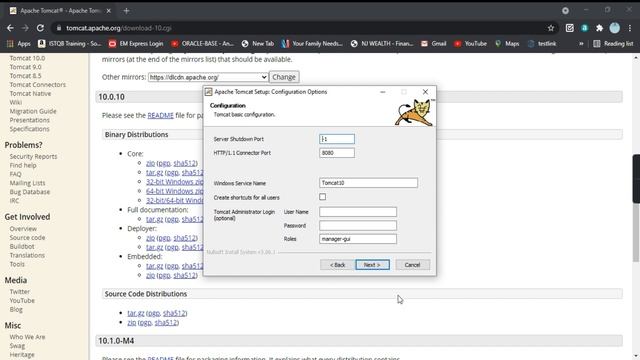Open ORACLE-BASE bookmark
The height and width of the screenshot is (360, 640).
(x=202, y=44)
